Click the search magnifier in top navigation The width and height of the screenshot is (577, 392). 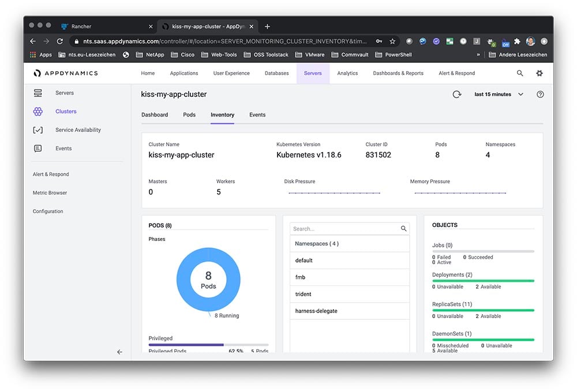pos(520,73)
